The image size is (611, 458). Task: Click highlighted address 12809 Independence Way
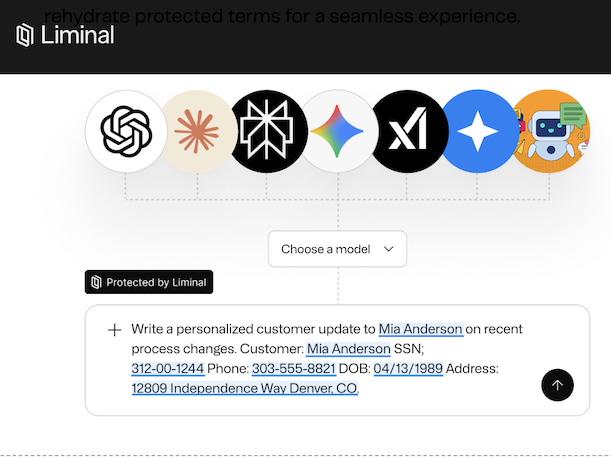click(x=244, y=389)
